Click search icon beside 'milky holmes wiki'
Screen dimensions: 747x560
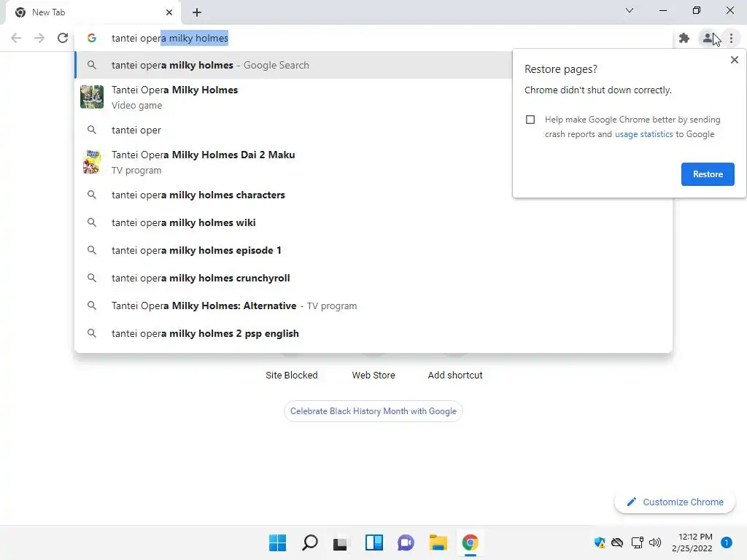[x=92, y=222]
